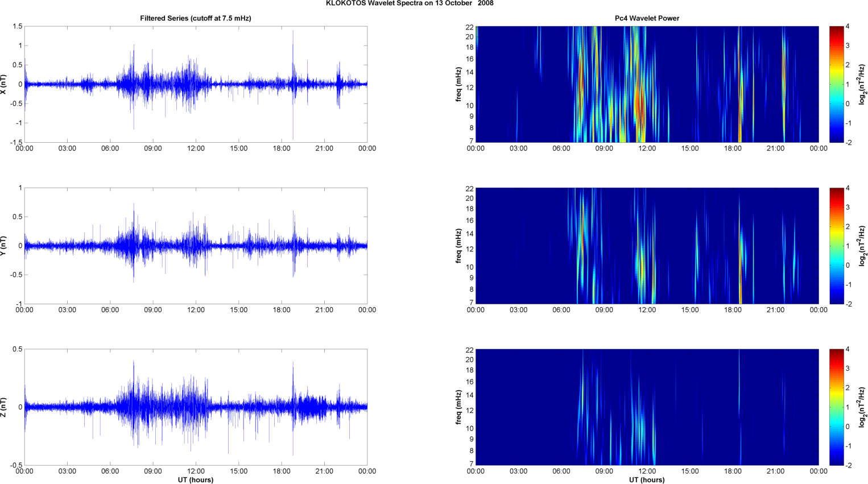
Task: Select the Y component filtered time series plot
Action: pyautogui.click(x=196, y=246)
